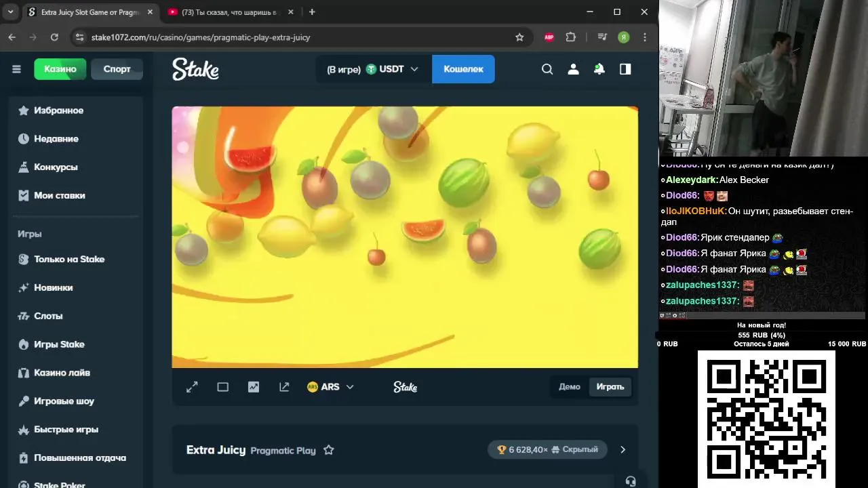Enter fullscreen game mode
Viewport: 868px width, 488px height.
tap(192, 387)
